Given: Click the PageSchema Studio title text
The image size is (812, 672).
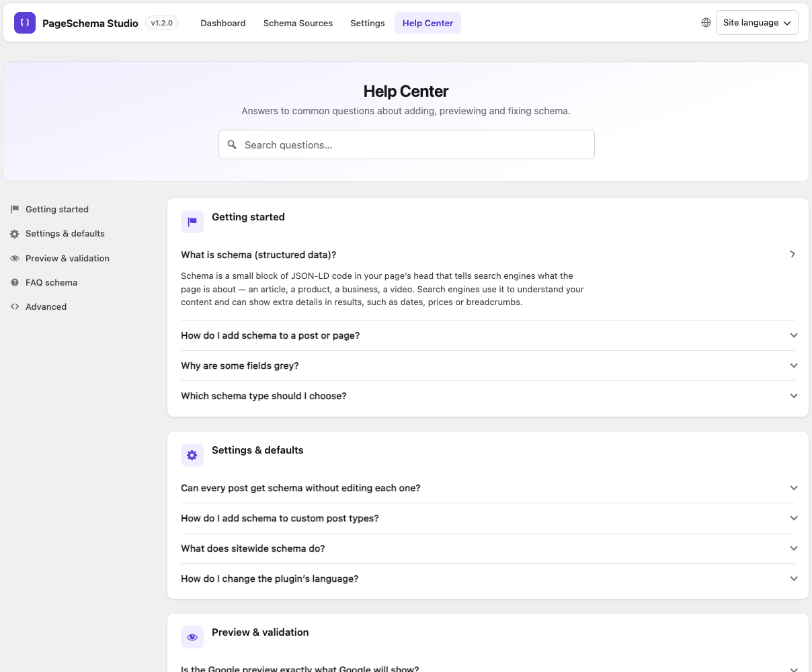Looking at the screenshot, I should 90,23.
